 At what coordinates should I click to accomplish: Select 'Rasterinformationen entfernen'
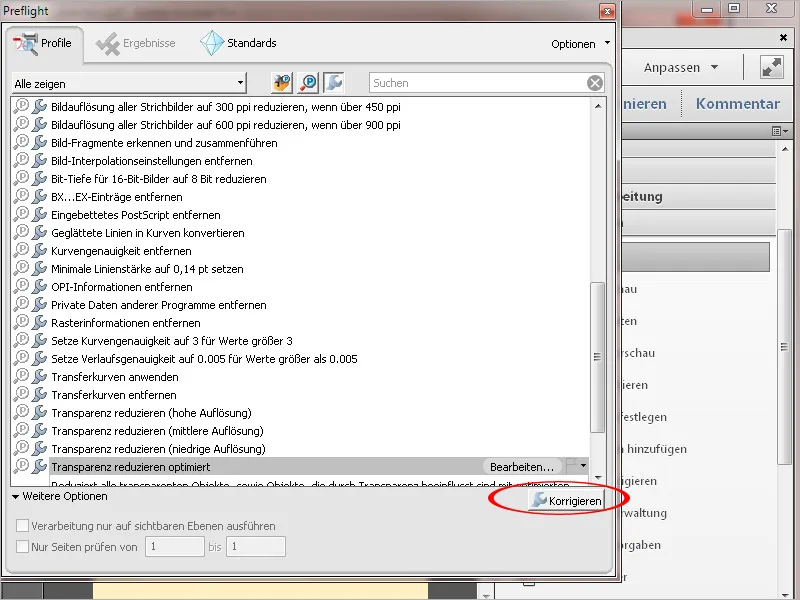click(x=126, y=323)
